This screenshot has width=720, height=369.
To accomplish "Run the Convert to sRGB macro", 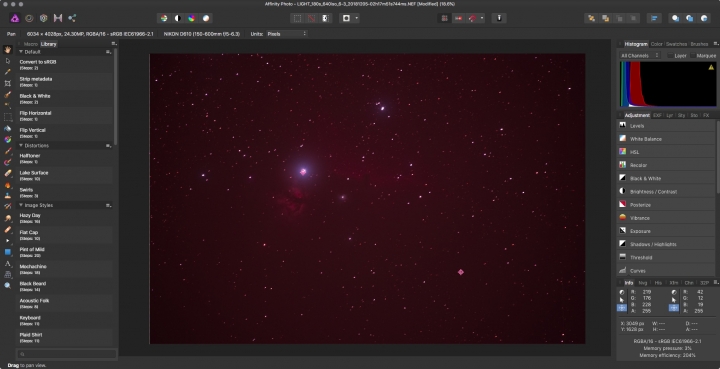I will [x=64, y=64].
